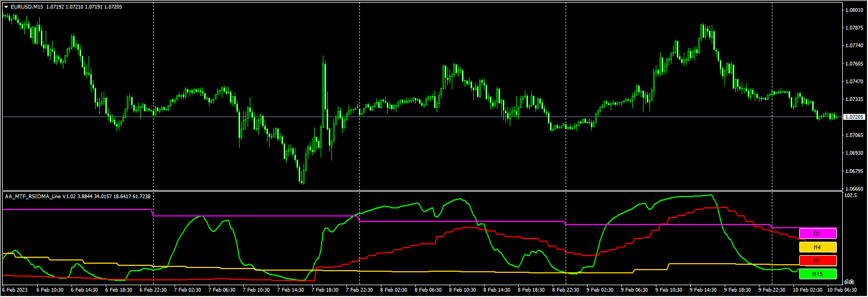Click the 9 Feb 02:30 time label

pyautogui.click(x=600, y=290)
